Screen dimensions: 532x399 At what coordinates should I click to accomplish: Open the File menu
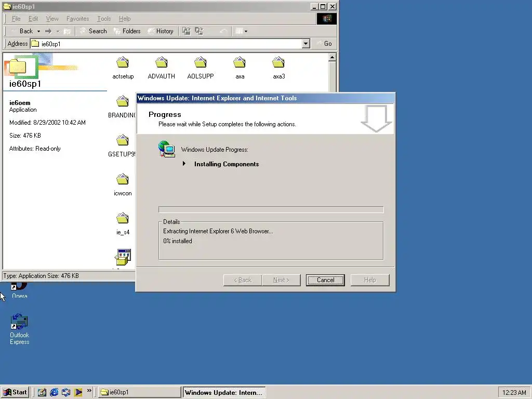[x=16, y=19]
